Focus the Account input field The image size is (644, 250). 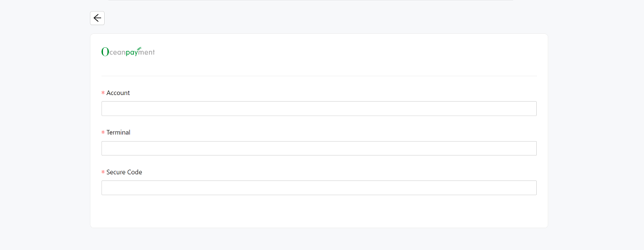pos(319,108)
